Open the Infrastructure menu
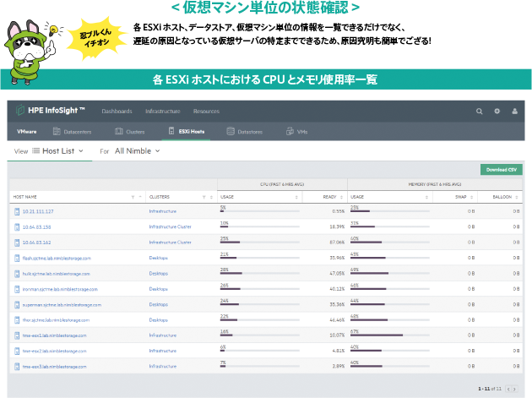 (163, 112)
